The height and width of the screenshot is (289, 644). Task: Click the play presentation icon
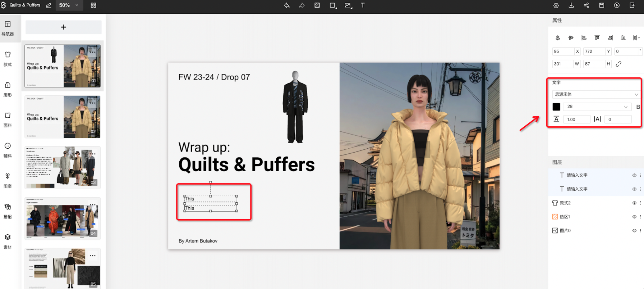point(617,5)
